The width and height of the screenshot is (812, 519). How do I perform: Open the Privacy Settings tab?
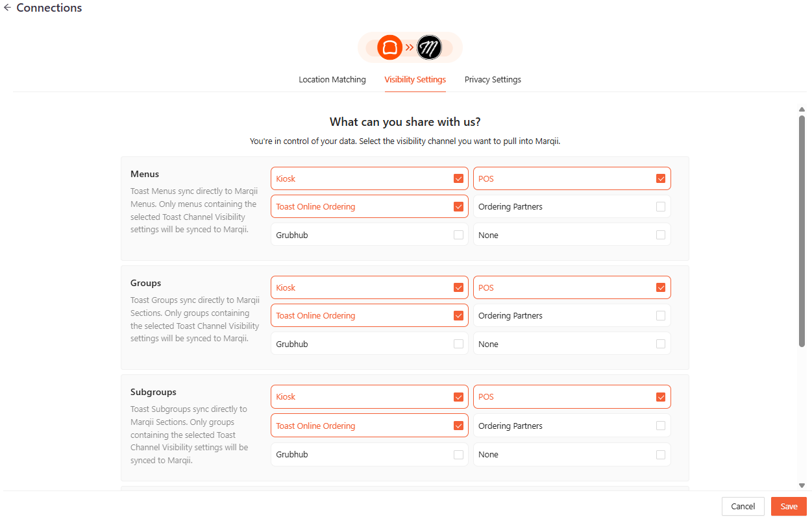click(x=493, y=80)
